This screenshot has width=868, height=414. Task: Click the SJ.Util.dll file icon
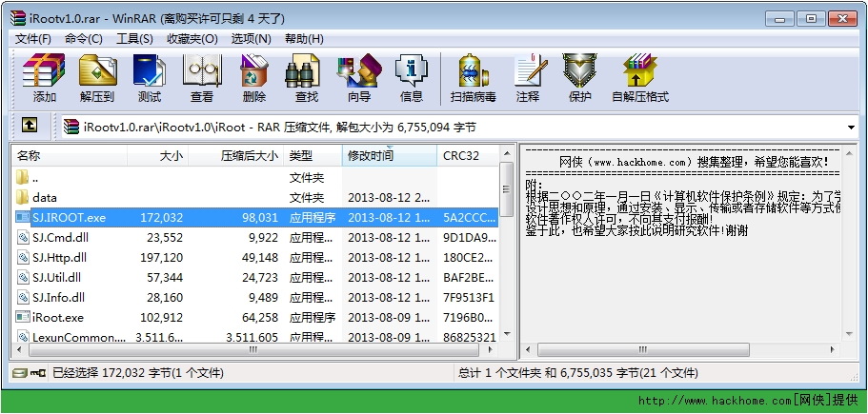click(x=23, y=277)
